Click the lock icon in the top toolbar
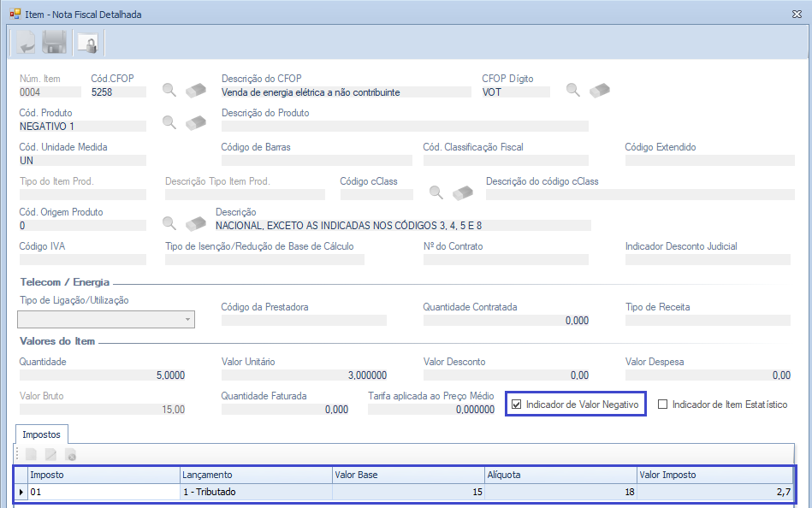812x508 pixels. pos(86,42)
